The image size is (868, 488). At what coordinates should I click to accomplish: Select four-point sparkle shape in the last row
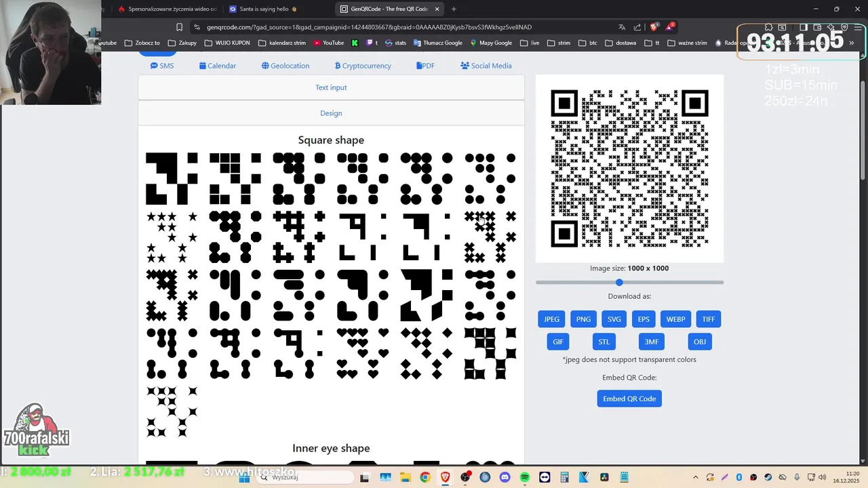click(x=172, y=411)
